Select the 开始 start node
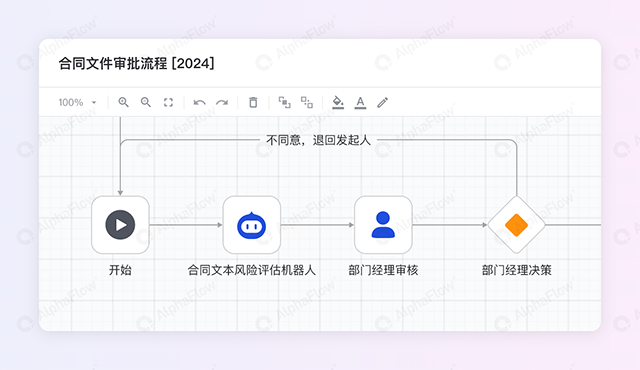The image size is (640, 370). pos(120,225)
